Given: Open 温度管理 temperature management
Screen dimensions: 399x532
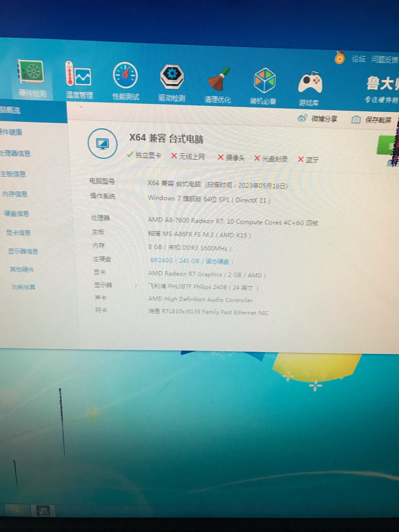Looking at the screenshot, I should point(79,80).
